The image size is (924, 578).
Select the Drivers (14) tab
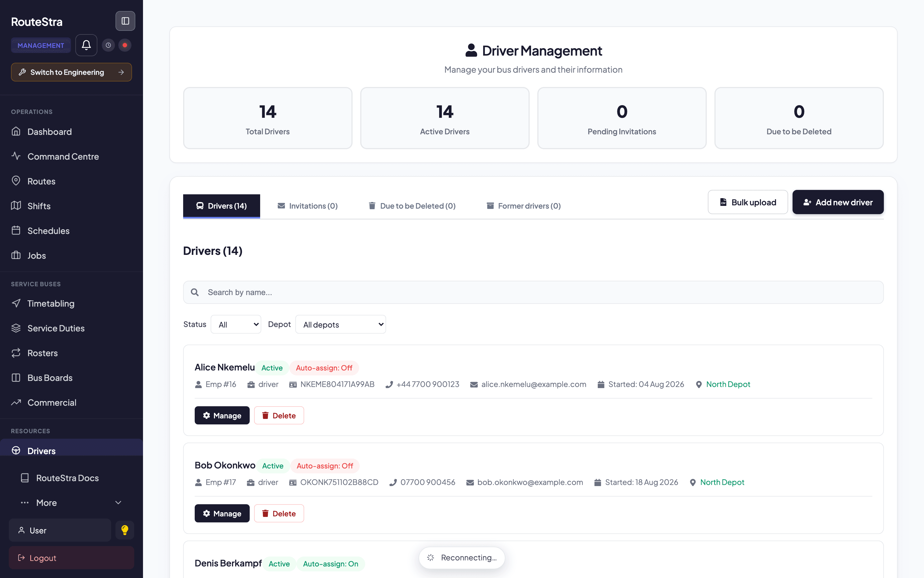click(x=221, y=206)
